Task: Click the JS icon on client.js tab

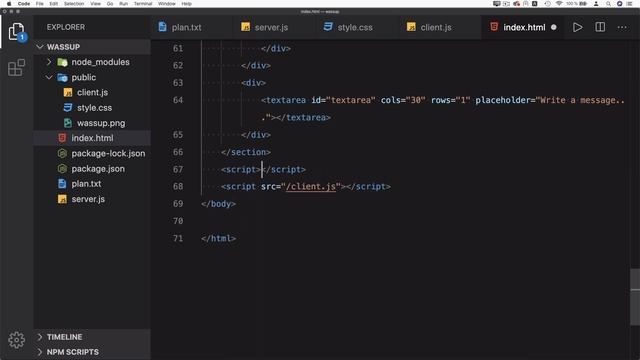Action: (411, 27)
